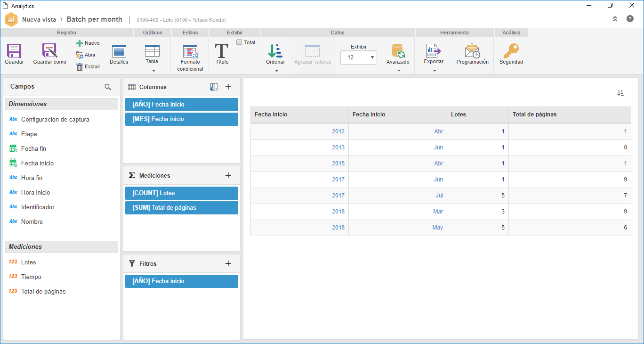This screenshot has height=344, width=644.
Task: Expand the arrow under Avanzado
Action: click(x=399, y=71)
